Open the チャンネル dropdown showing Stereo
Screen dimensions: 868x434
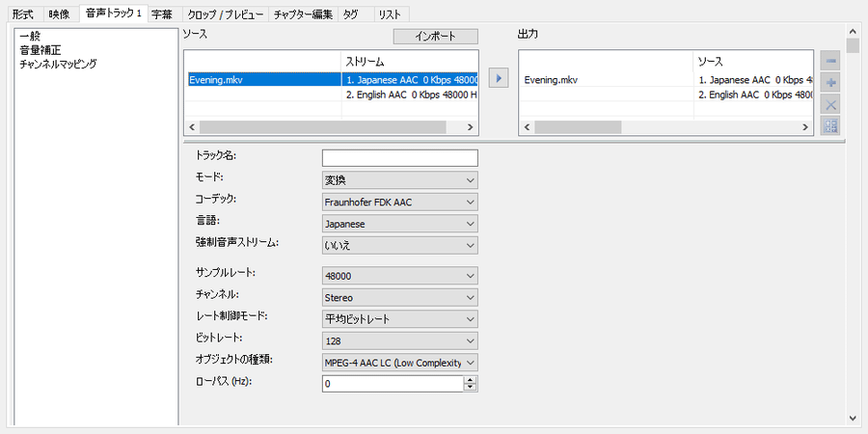click(399, 297)
